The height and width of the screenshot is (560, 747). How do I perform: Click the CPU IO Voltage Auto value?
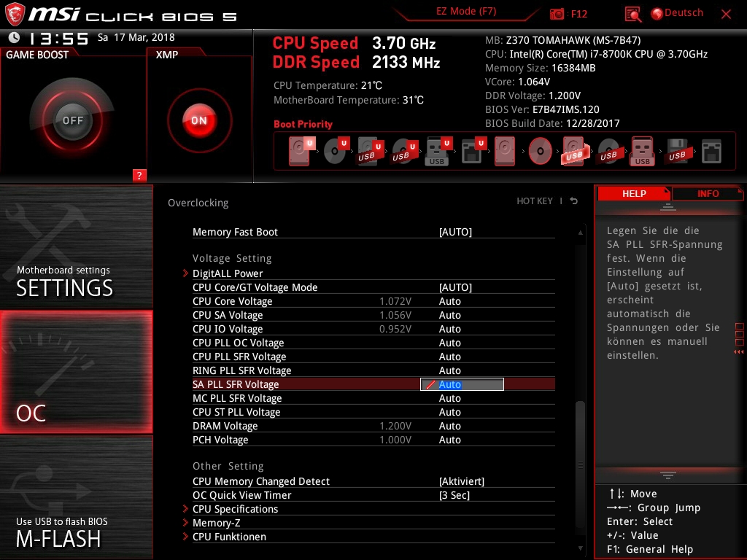(x=449, y=329)
